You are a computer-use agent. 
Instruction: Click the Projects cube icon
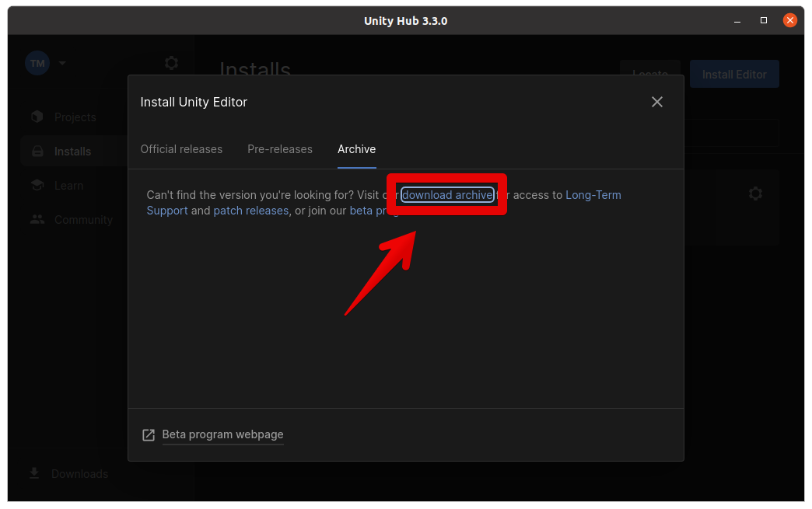pyautogui.click(x=37, y=117)
